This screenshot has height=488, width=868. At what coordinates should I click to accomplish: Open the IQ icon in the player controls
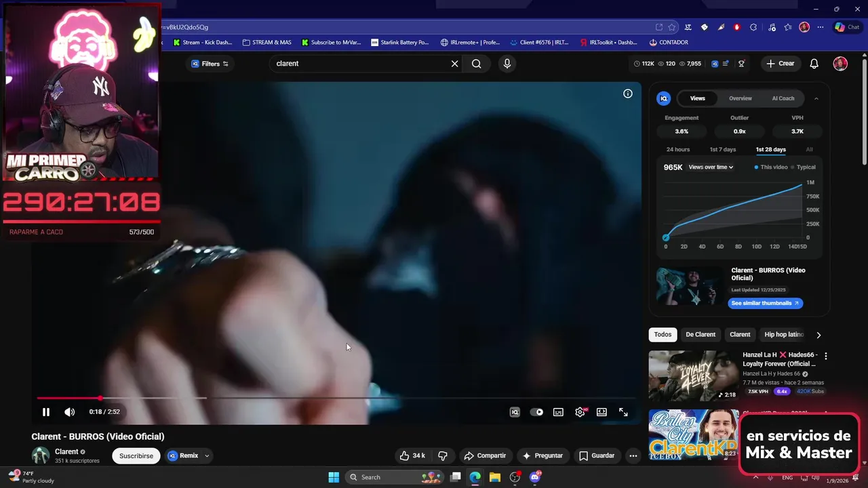tap(515, 412)
